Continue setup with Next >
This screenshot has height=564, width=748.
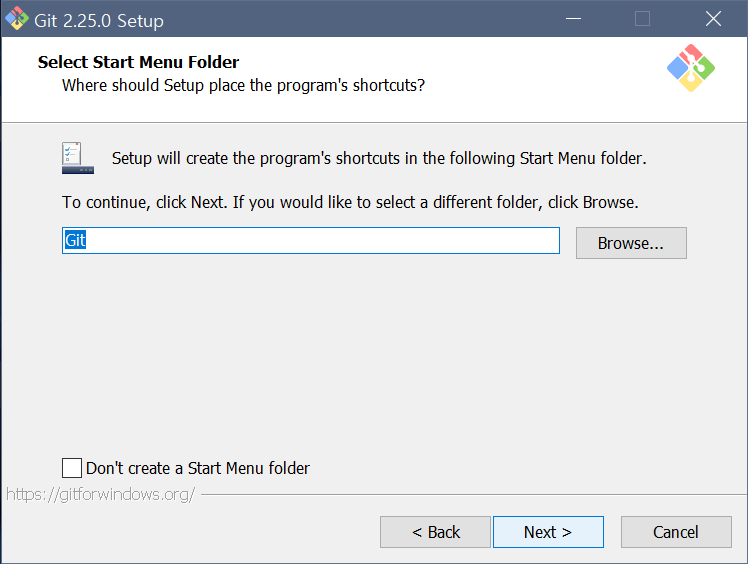point(548,532)
